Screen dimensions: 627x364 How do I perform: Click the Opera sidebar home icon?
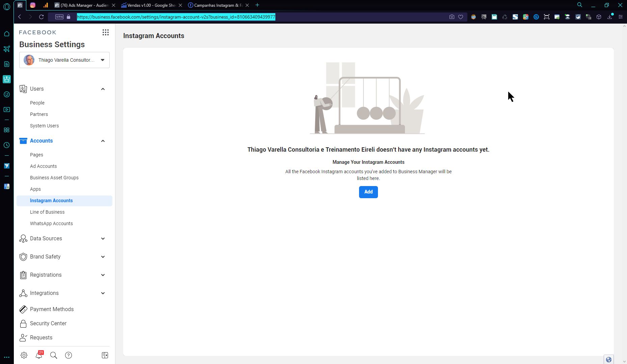(x=7, y=34)
